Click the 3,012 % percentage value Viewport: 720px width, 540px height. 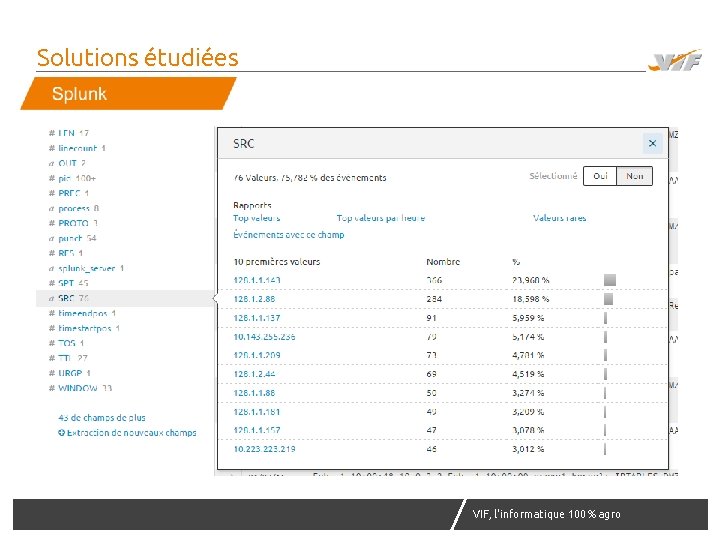click(x=528, y=449)
